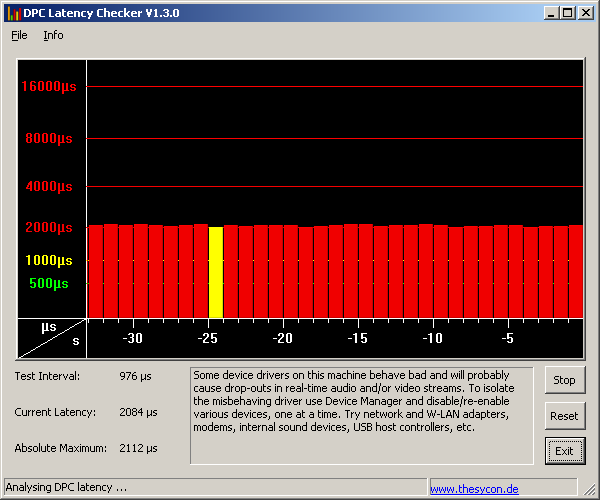
Task: Click the green 500µs axis label
Action: pyautogui.click(x=49, y=283)
